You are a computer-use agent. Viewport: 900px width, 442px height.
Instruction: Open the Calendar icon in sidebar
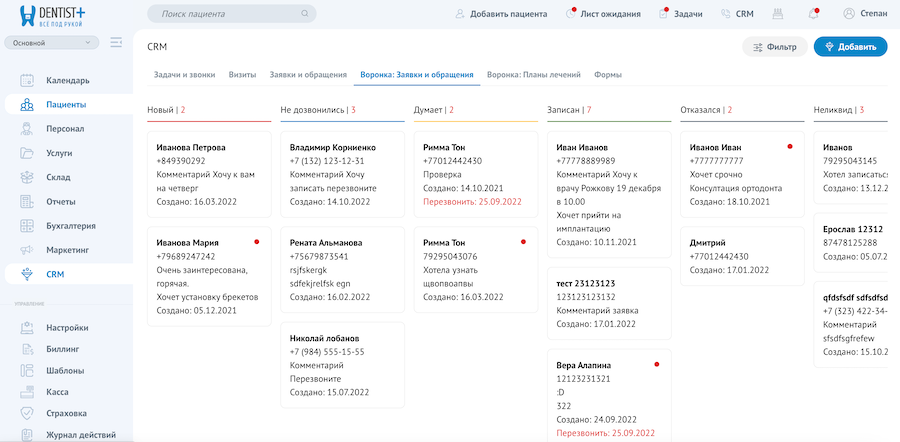tap(26, 80)
